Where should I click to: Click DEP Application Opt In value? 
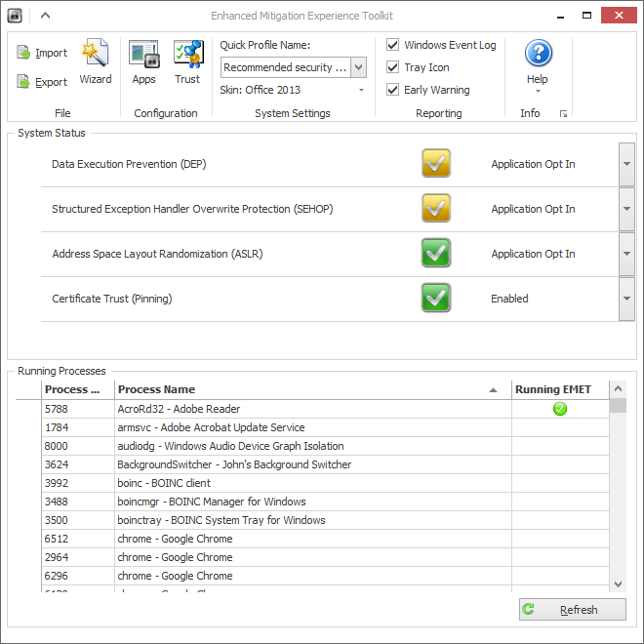[x=533, y=164]
